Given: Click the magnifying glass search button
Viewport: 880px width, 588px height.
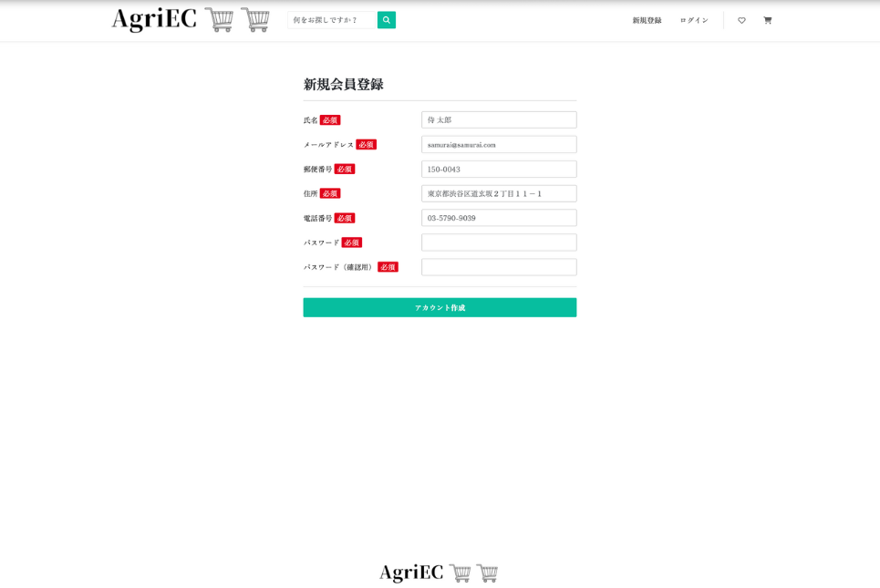Looking at the screenshot, I should 387,20.
